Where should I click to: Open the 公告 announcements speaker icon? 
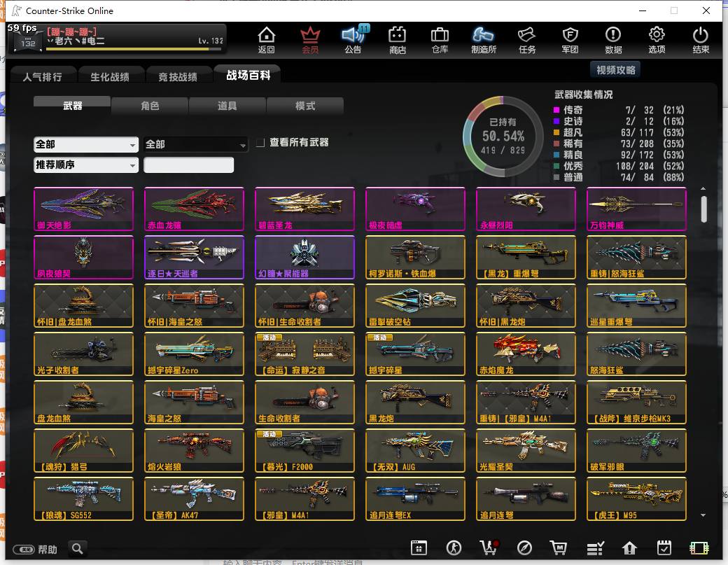click(x=353, y=40)
